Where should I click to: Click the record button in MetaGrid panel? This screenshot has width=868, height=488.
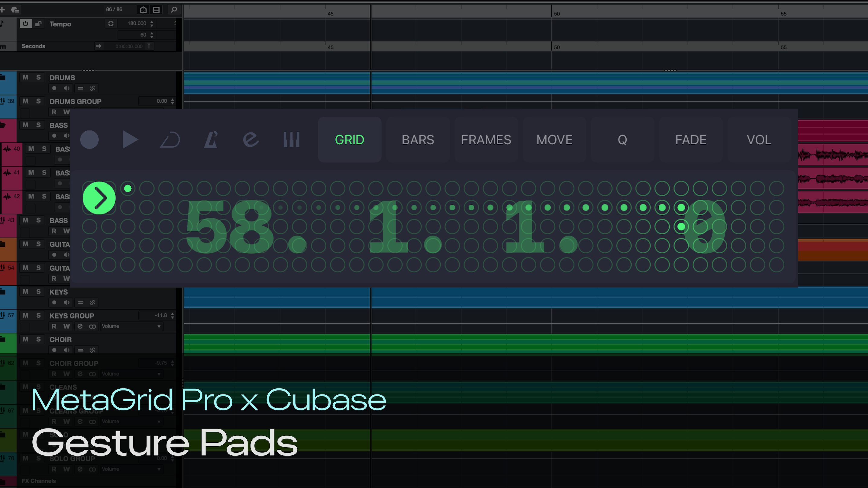[x=89, y=140]
